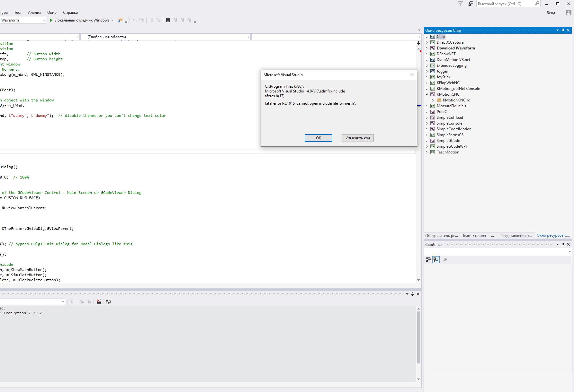
Task: Switch properties to categorized view
Action: [428, 260]
